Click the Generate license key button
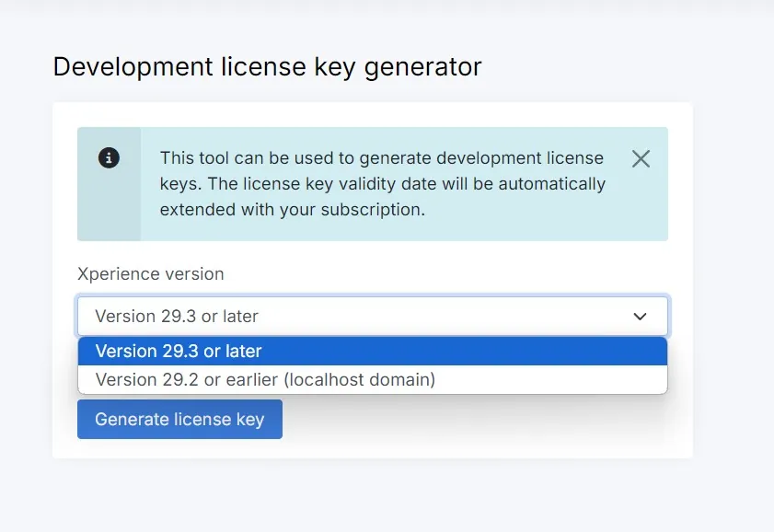Viewport: 774px width, 532px height. (179, 419)
